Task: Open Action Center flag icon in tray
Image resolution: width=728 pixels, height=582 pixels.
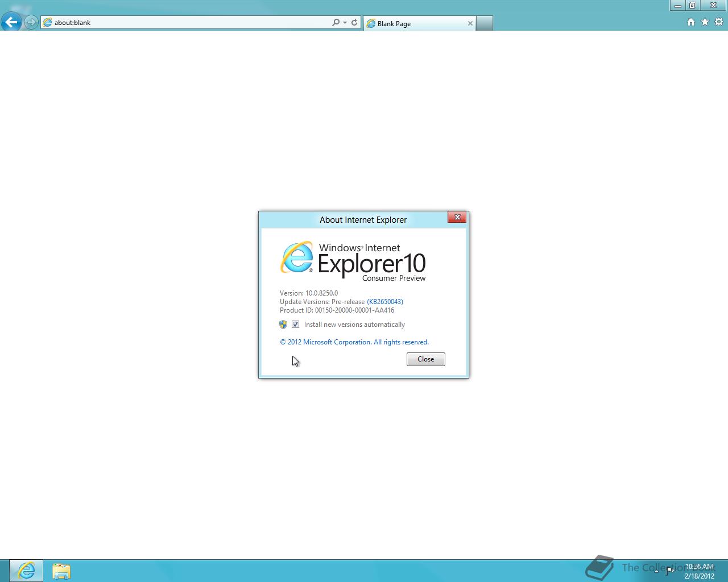Action: (x=670, y=571)
